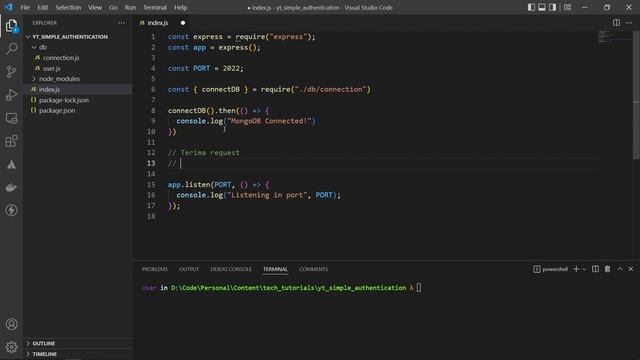Open the File menu
640x360 pixels.
(x=25, y=7)
